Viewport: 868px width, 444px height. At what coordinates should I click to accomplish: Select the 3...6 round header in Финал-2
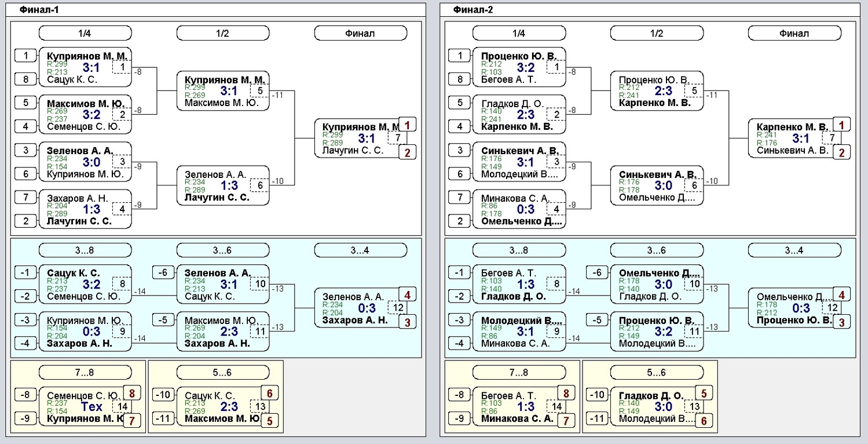[657, 250]
